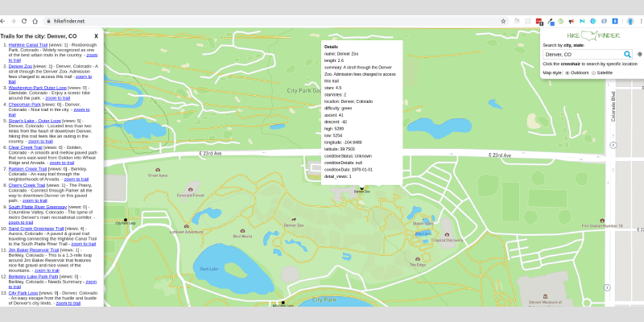Select the Satellite map style
This screenshot has height=322, width=644.
[593, 72]
